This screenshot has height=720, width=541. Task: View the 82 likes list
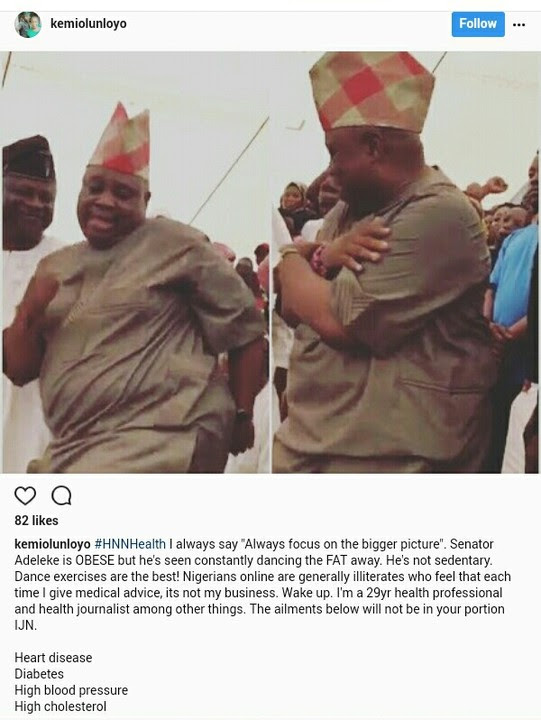[36, 521]
